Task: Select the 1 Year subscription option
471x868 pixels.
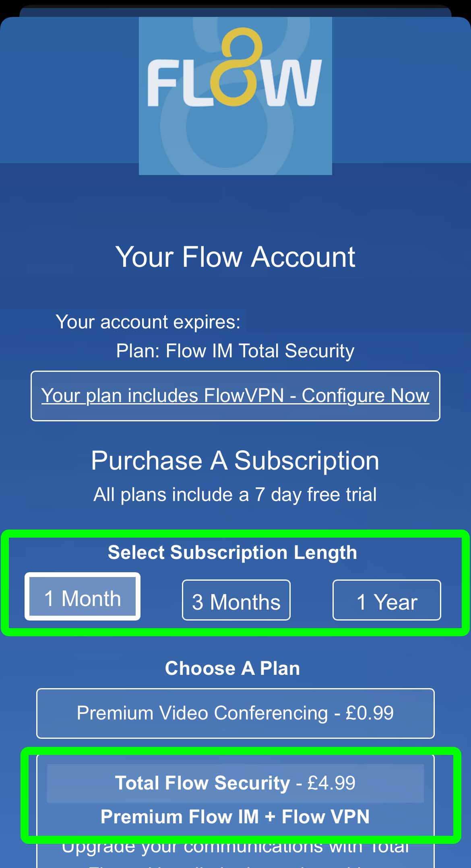Action: 386,600
